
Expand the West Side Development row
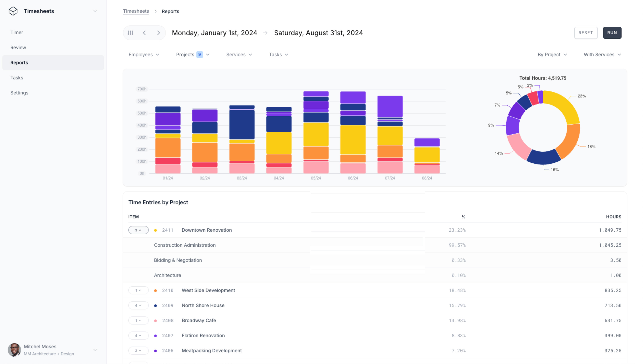point(138,290)
